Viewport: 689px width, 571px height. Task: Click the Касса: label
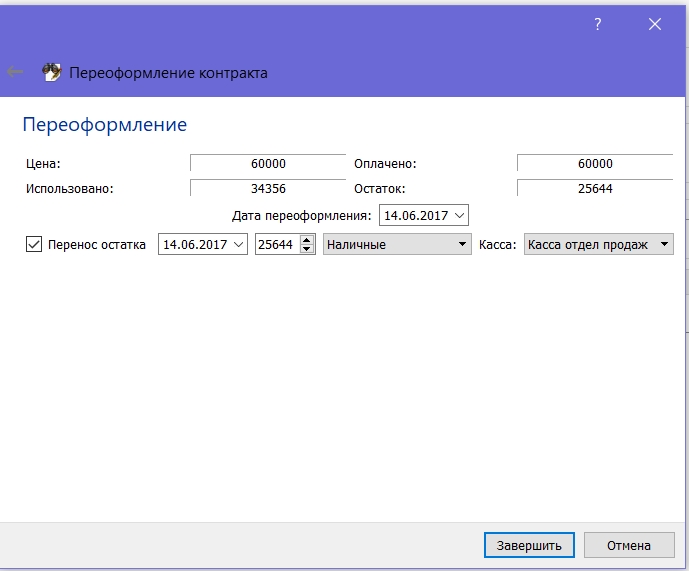(497, 244)
